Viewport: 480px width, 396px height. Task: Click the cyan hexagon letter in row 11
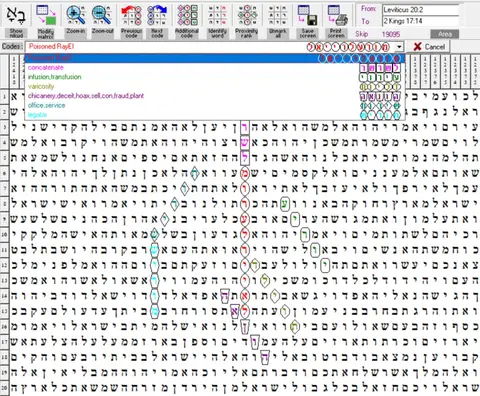[x=154, y=250]
